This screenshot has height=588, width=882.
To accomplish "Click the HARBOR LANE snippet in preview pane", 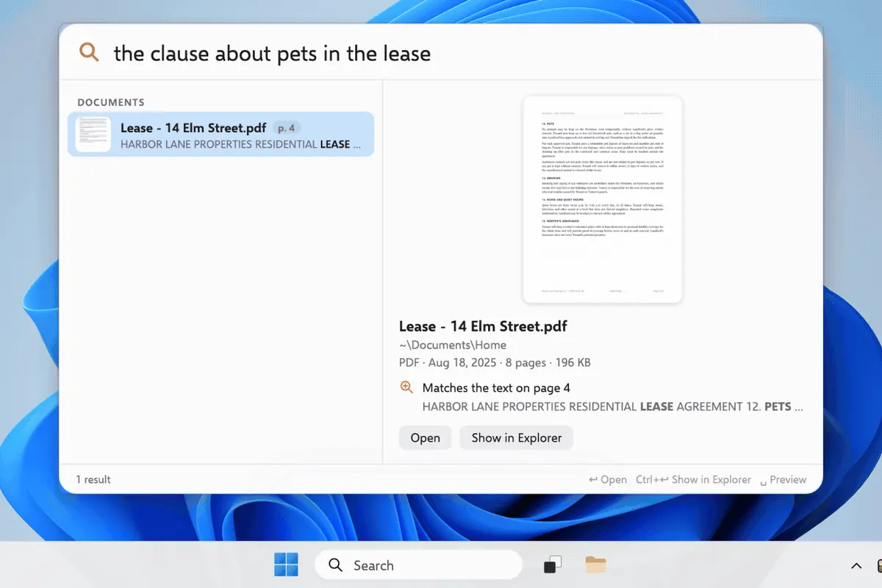I will click(612, 406).
